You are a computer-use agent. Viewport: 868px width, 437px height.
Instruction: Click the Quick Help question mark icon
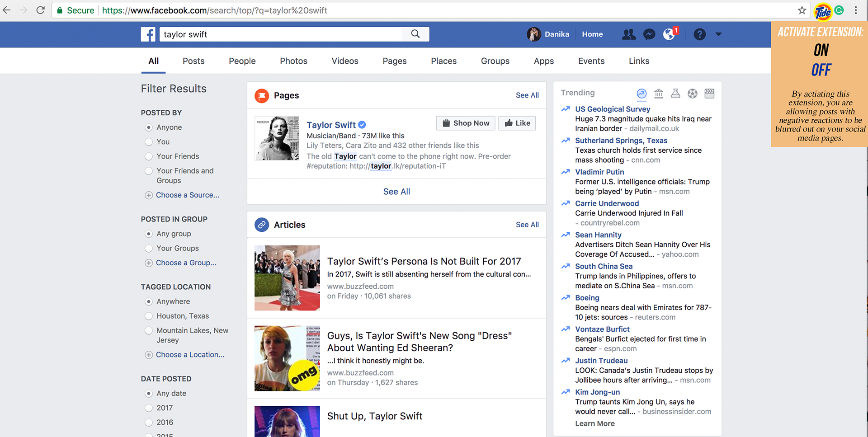(x=699, y=34)
